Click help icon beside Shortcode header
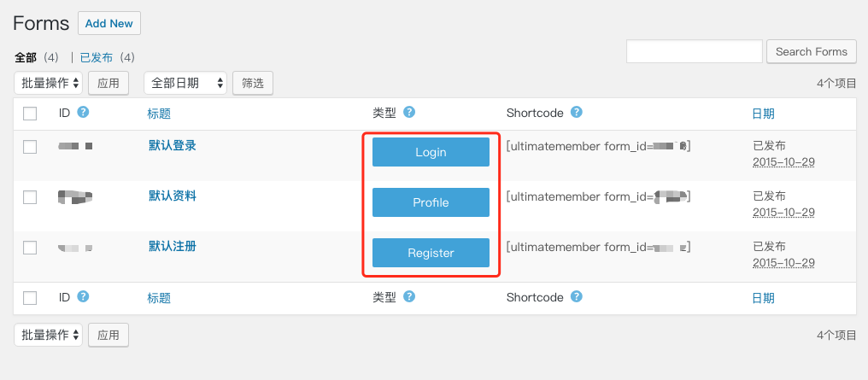 [577, 112]
